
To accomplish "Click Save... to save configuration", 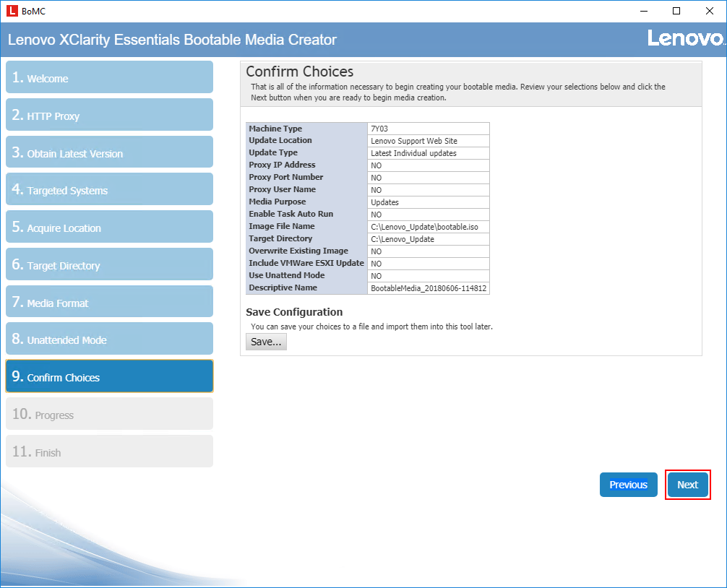I will (x=266, y=342).
